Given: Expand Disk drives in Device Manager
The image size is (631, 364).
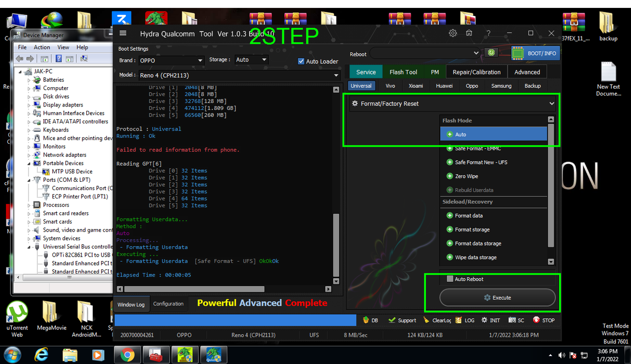Looking at the screenshot, I should (x=29, y=97).
